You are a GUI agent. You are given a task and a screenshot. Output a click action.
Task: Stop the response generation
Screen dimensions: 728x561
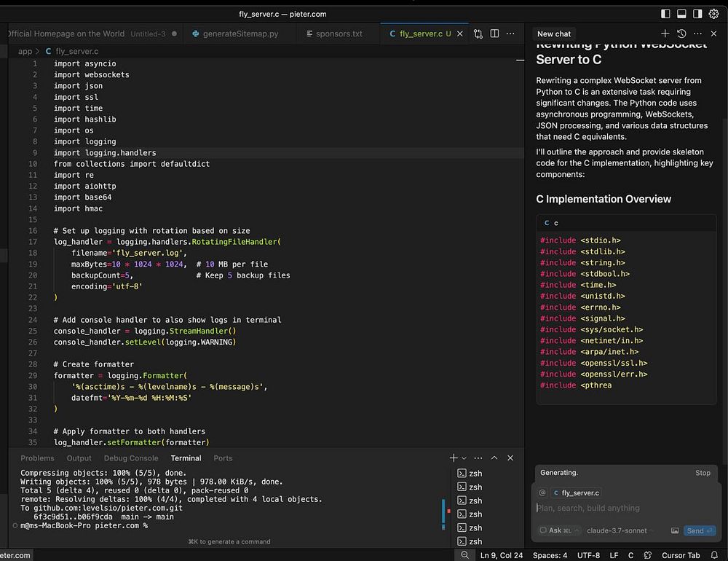[702, 473]
